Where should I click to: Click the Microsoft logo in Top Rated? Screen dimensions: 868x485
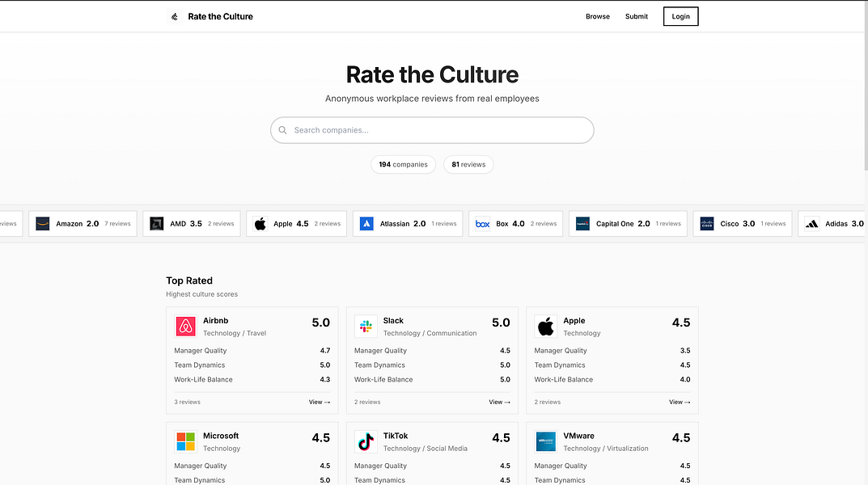pos(185,441)
